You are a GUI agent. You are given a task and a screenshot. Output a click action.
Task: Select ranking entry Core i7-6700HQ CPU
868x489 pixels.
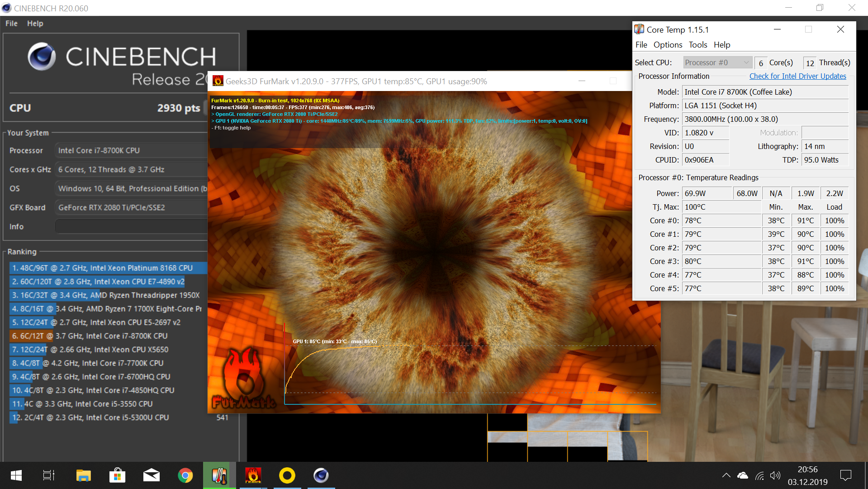(108, 377)
